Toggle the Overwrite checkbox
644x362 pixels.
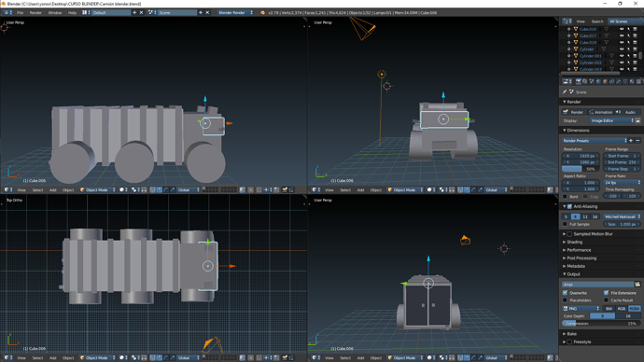566,293
